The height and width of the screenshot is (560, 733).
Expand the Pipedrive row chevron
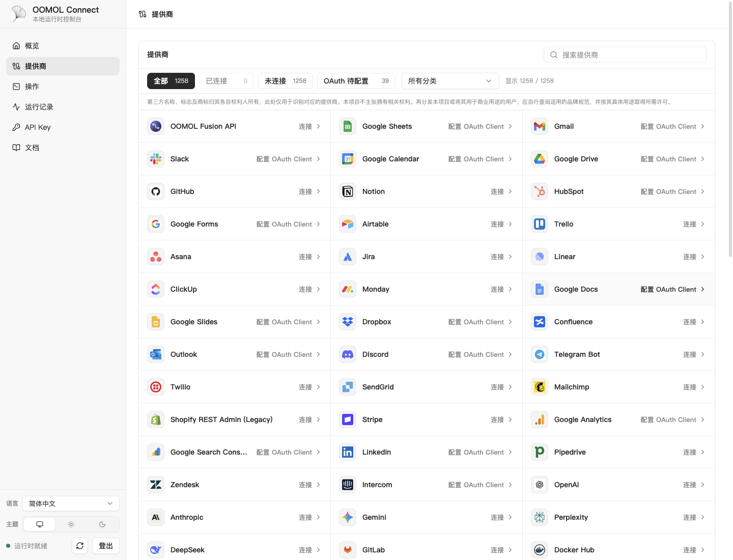703,452
